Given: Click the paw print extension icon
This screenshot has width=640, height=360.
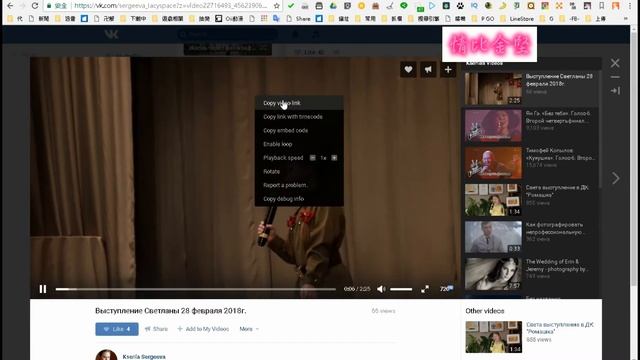Looking at the screenshot, I should coord(460,6).
